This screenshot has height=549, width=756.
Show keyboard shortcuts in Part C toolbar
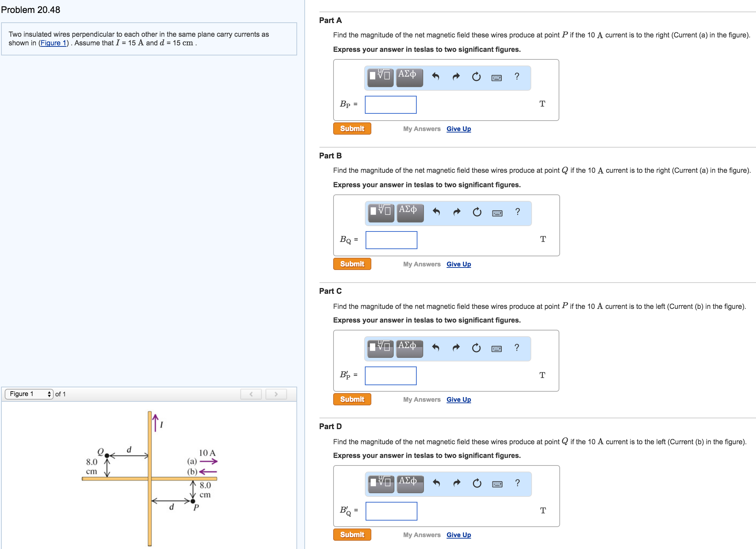coord(497,348)
